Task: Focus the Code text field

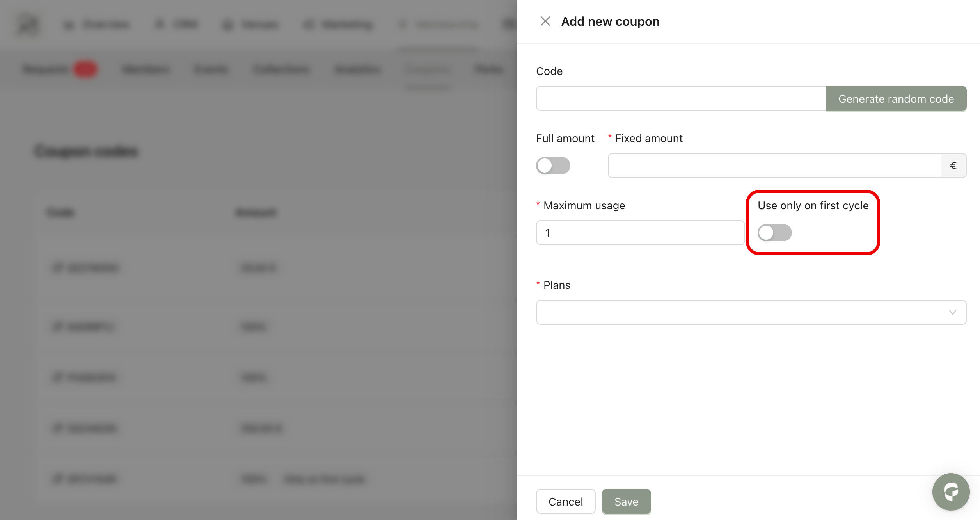Action: (681, 99)
